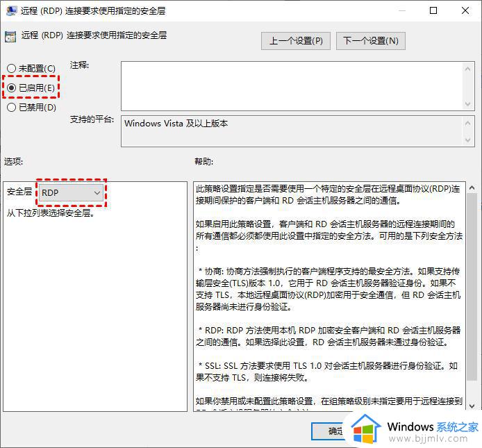Click the '帮助:' label
482x448 pixels.
click(x=203, y=161)
